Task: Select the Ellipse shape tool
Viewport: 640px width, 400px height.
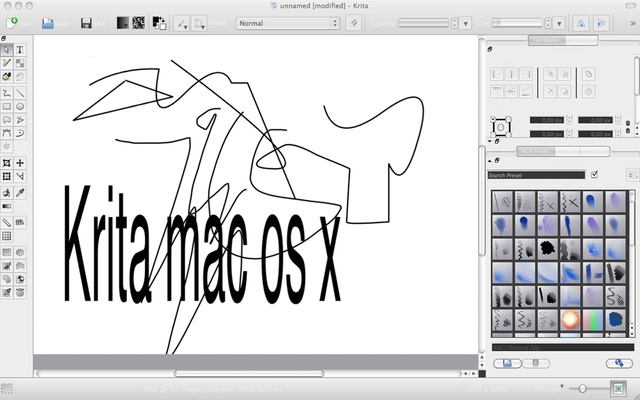Action: click(20, 107)
